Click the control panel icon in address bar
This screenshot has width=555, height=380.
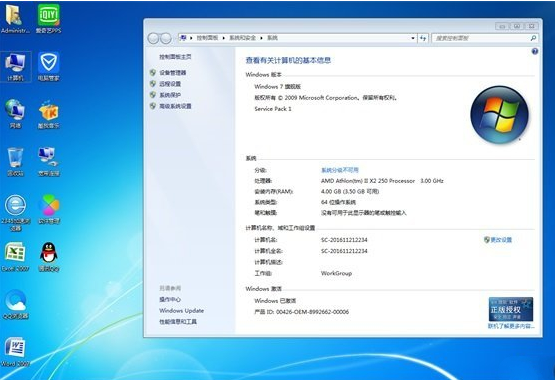click(x=183, y=38)
